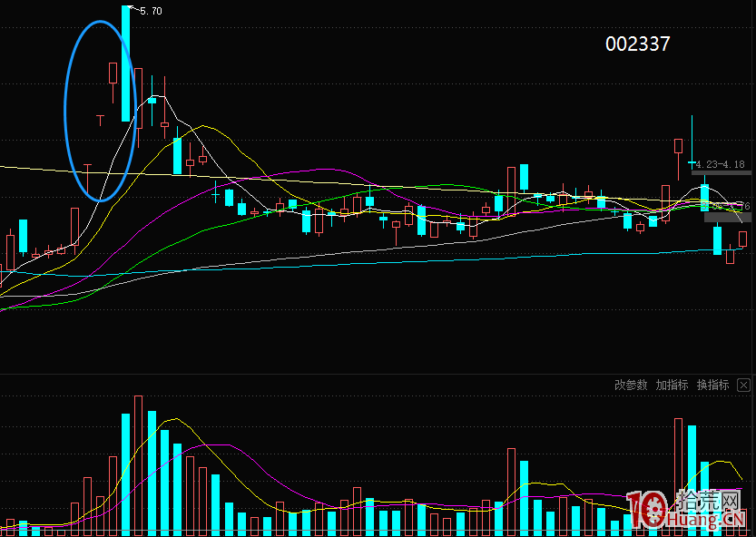The image size is (756, 537).
Task: Click the tall cyan candle at 5.70 peak
Action: click(x=126, y=63)
